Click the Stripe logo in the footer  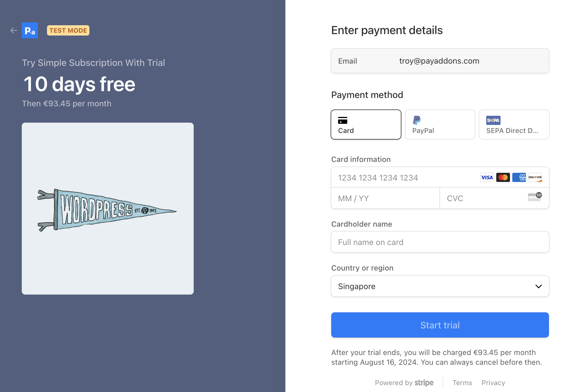coord(424,383)
